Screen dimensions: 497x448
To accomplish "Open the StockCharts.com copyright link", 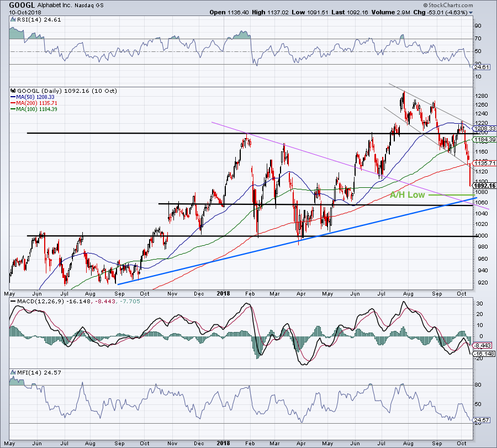I will (x=448, y=5).
